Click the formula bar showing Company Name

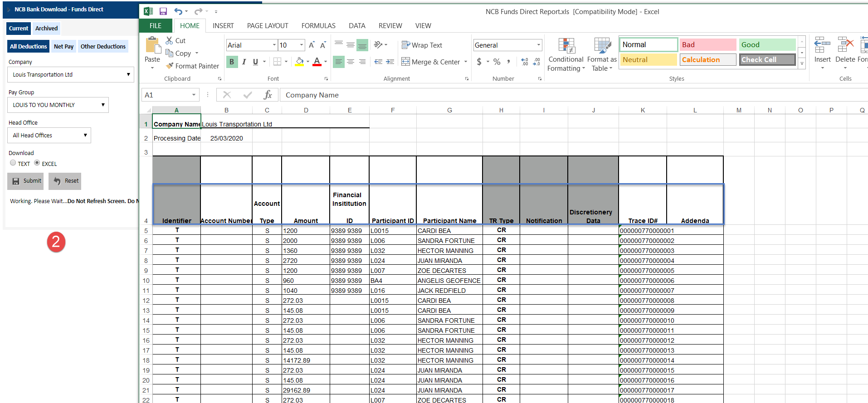574,95
